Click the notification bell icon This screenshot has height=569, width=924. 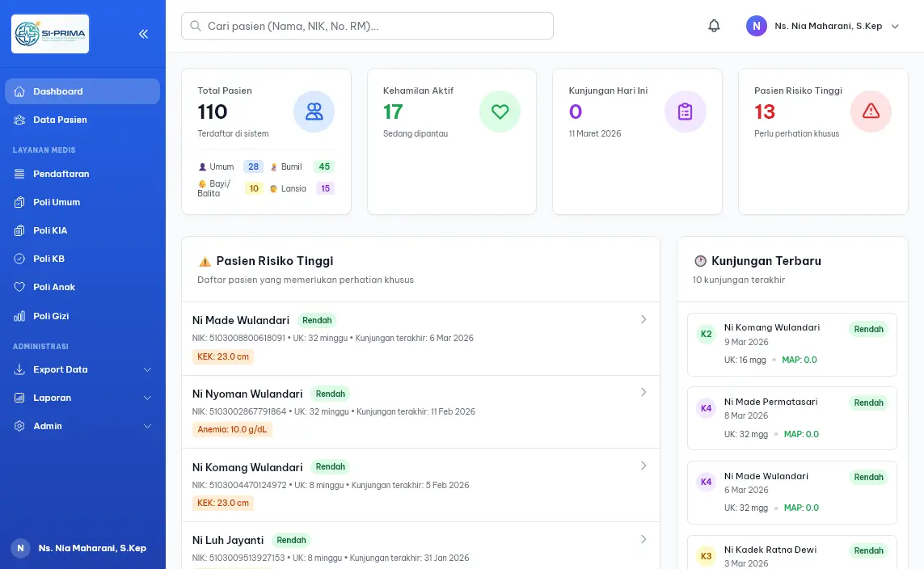(x=714, y=26)
